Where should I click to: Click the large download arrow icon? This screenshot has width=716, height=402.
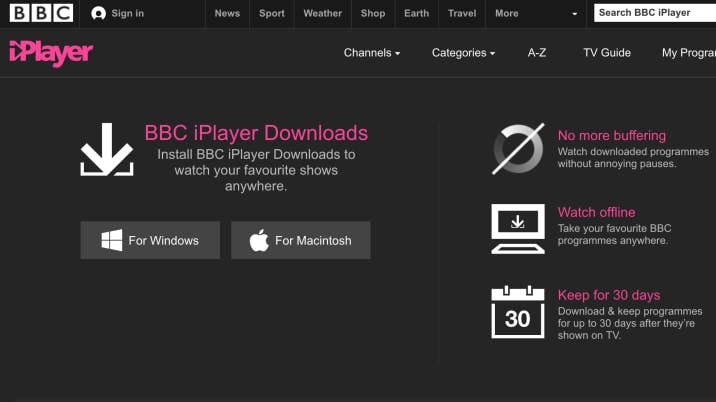(107, 149)
